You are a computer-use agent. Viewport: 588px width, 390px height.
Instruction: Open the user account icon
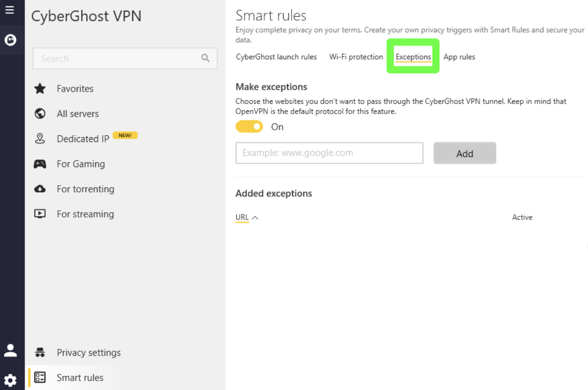(10, 350)
